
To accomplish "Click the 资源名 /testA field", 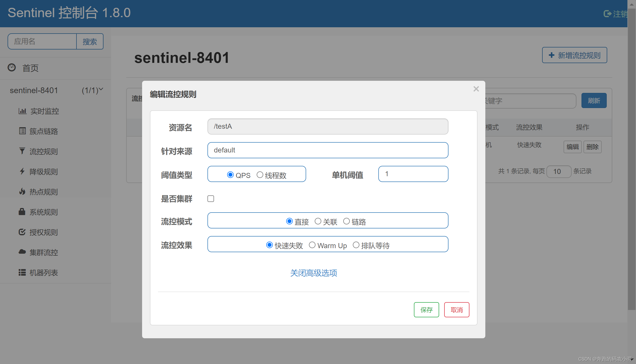I will click(328, 126).
